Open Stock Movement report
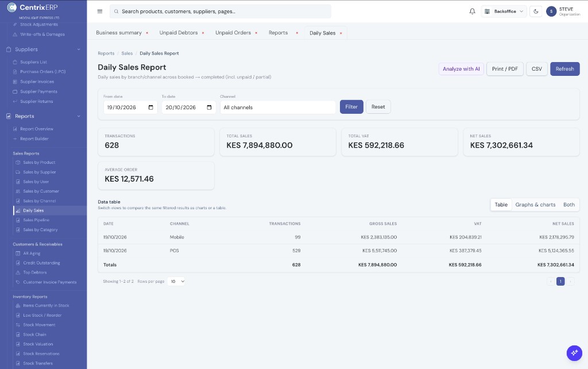The image size is (588, 369). pyautogui.click(x=39, y=325)
